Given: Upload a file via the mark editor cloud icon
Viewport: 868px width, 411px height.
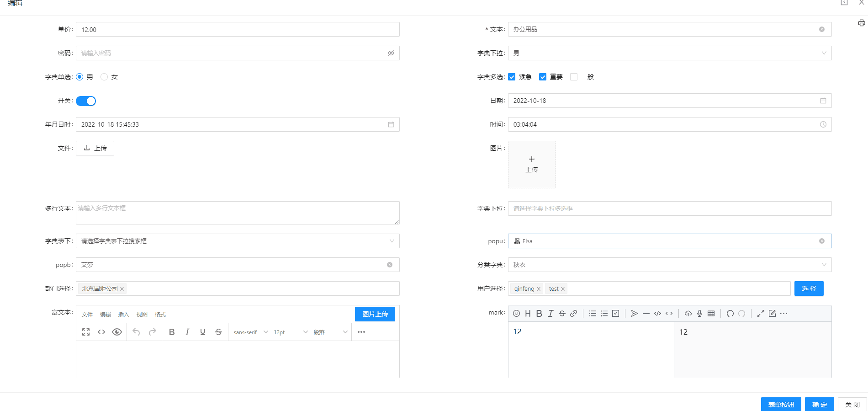Looking at the screenshot, I should (x=688, y=313).
